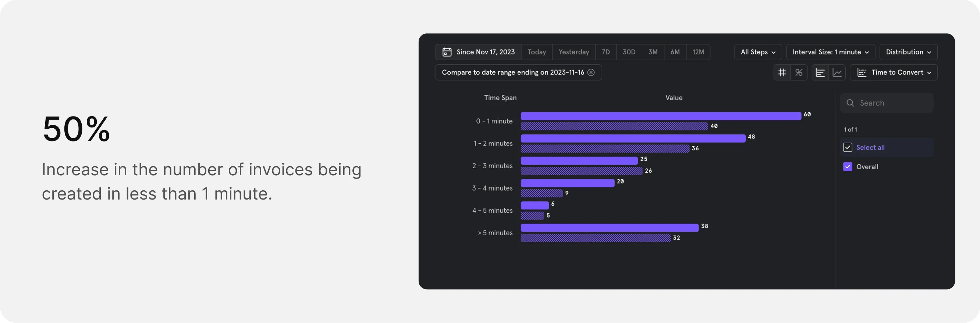Click the Time to Convert chart icon
The width and height of the screenshot is (980, 323).
pyautogui.click(x=862, y=73)
